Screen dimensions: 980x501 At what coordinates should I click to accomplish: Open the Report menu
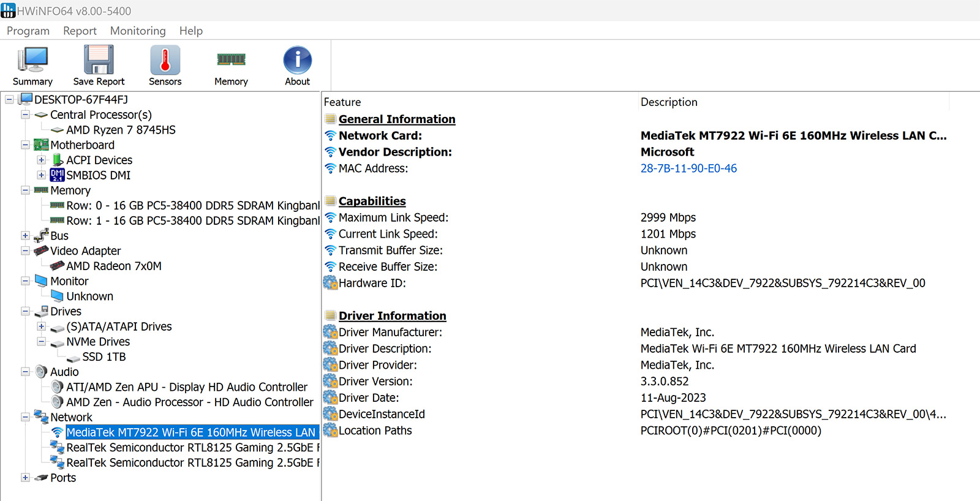(x=80, y=31)
